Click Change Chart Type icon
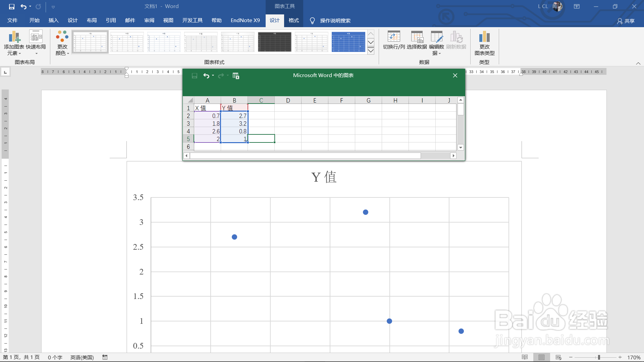The width and height of the screenshot is (644, 362). coord(484,37)
